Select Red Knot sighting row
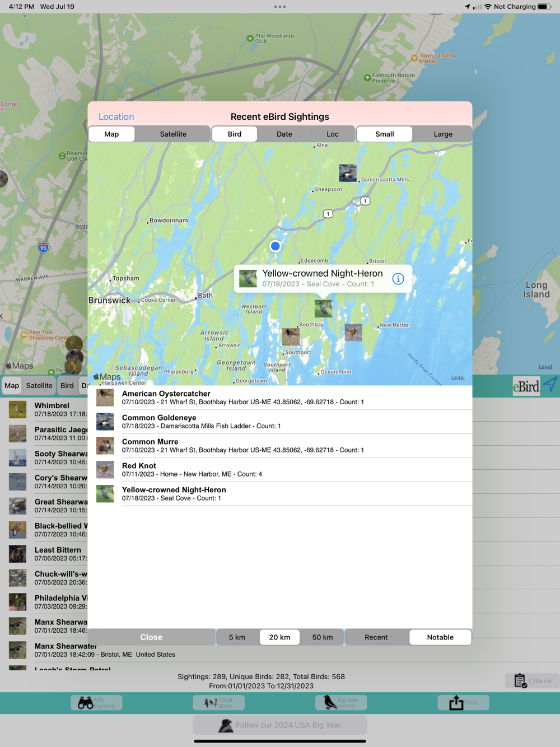 pyautogui.click(x=280, y=470)
